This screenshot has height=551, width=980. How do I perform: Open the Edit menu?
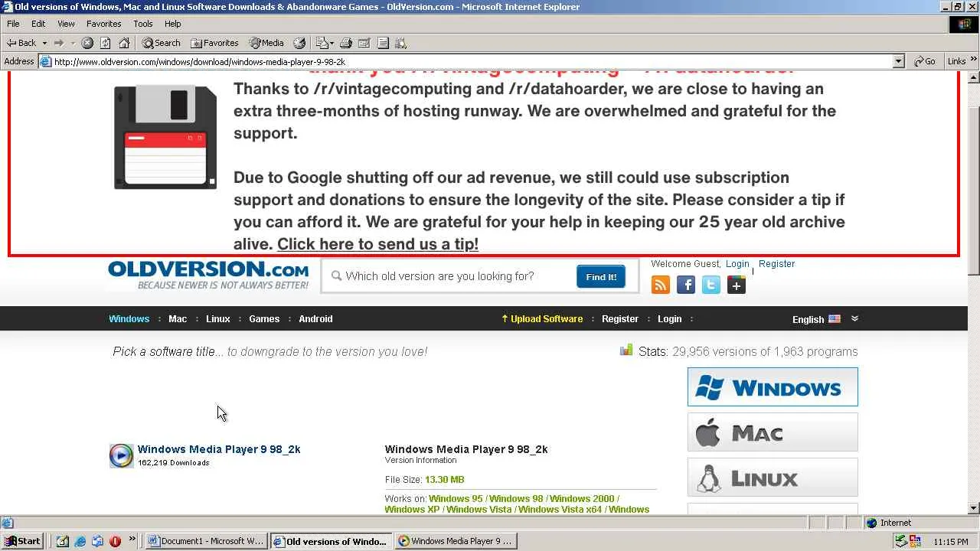[x=38, y=24]
